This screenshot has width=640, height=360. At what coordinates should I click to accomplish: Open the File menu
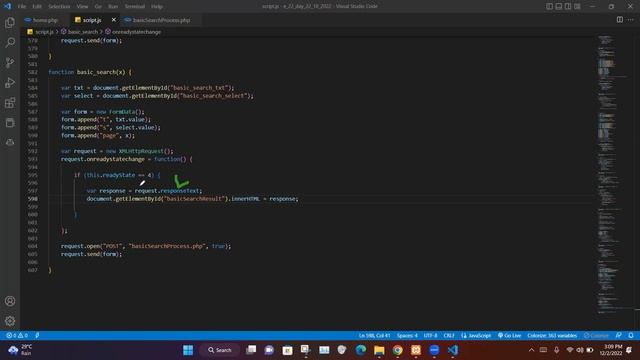tap(22, 7)
